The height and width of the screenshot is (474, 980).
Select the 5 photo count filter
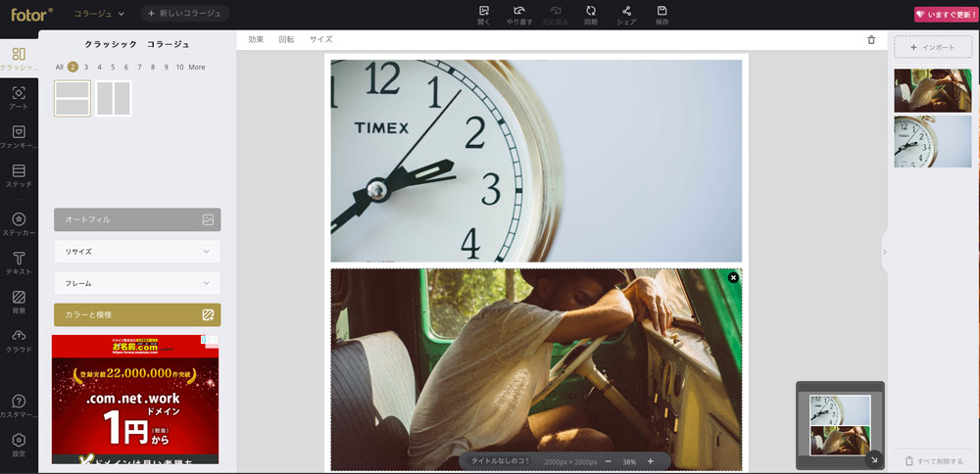pyautogui.click(x=113, y=68)
